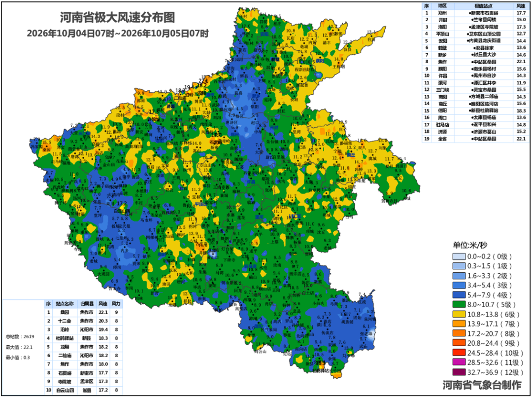This screenshot has width=532, height=398.
Task: Click 南乐县杨村 station cell
Action: click(483, 69)
